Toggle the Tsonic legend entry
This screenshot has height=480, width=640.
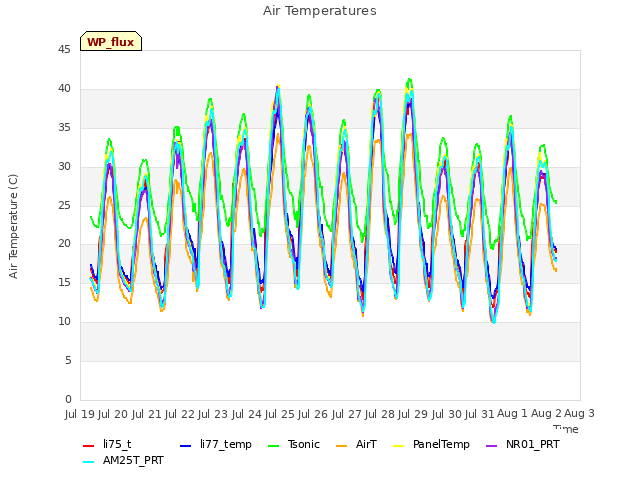point(293,444)
